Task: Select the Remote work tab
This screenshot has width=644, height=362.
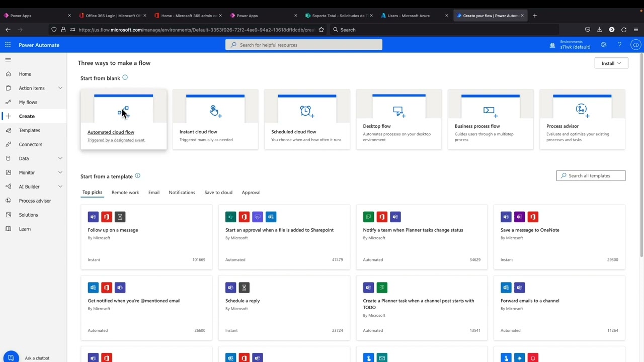Action: point(125,193)
